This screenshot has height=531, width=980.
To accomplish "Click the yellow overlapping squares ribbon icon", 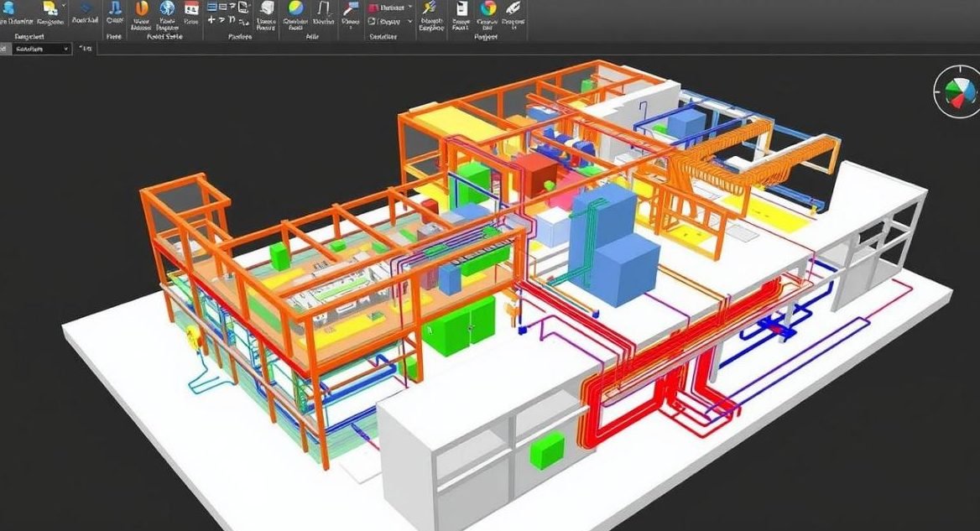I will click(50, 8).
